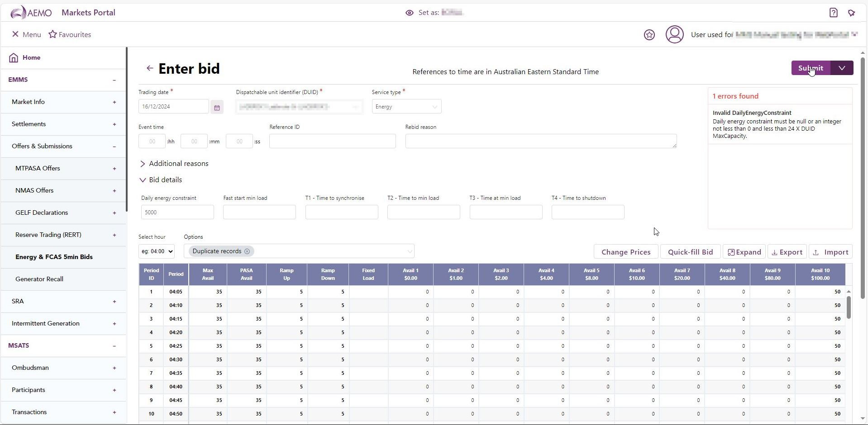Toggle the Set as eye icon
868x425 pixels.
point(409,13)
